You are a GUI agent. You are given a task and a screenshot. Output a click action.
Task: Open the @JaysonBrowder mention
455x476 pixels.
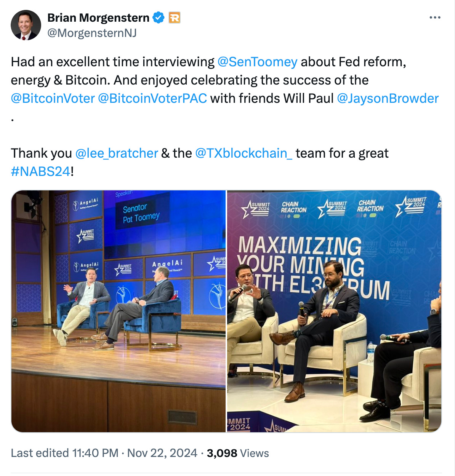pyautogui.click(x=388, y=98)
